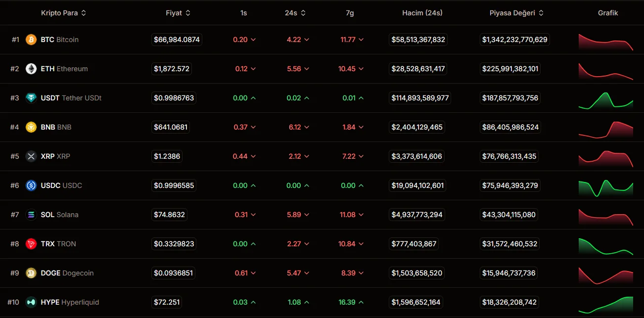Click the 1s column header
The height and width of the screenshot is (318, 644).
coord(243,13)
